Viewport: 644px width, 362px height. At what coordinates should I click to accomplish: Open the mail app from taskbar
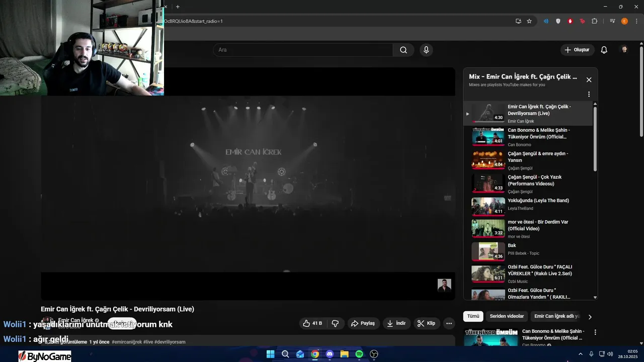coord(300,354)
